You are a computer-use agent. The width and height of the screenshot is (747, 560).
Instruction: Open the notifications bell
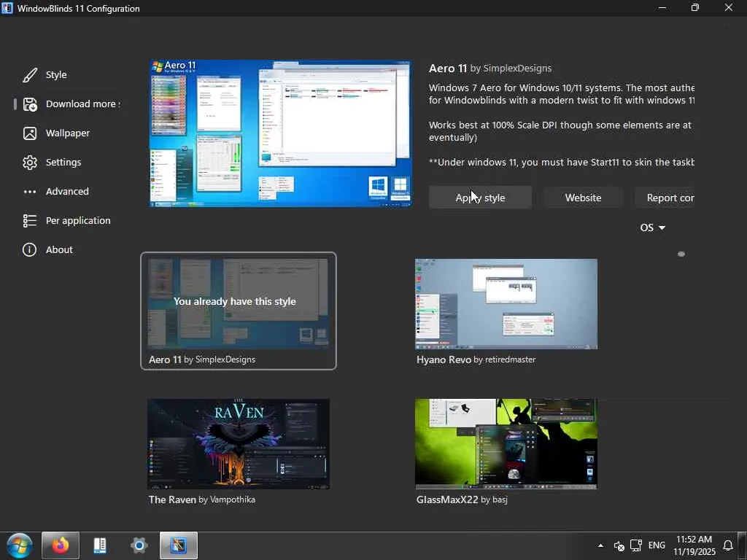click(728, 545)
